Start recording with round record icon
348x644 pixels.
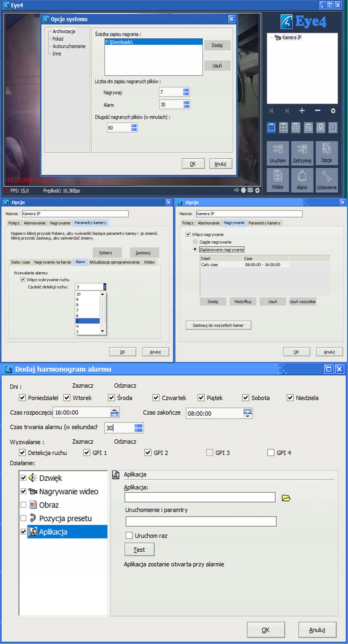pos(243,190)
